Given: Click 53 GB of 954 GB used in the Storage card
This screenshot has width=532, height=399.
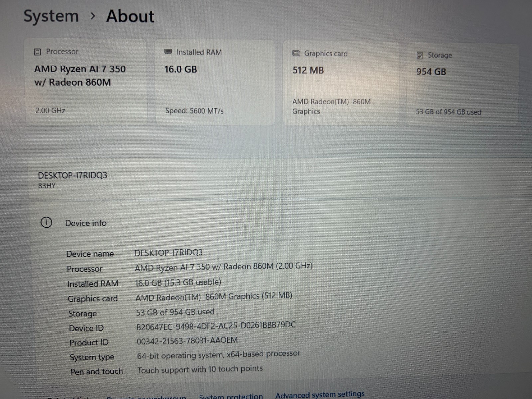Looking at the screenshot, I should (449, 112).
